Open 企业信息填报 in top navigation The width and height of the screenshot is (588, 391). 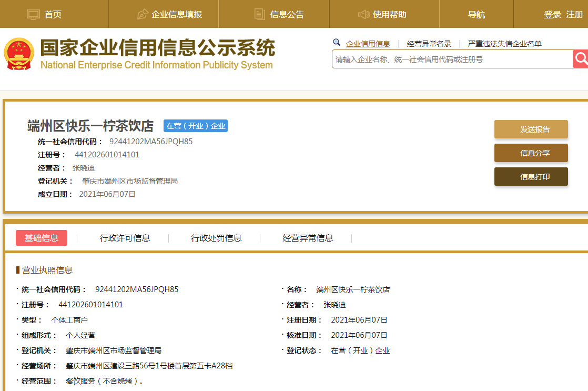[x=177, y=15]
